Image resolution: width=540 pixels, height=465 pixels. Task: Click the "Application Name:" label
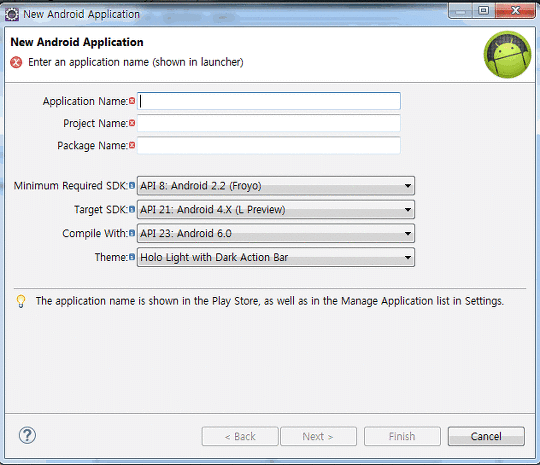(85, 101)
